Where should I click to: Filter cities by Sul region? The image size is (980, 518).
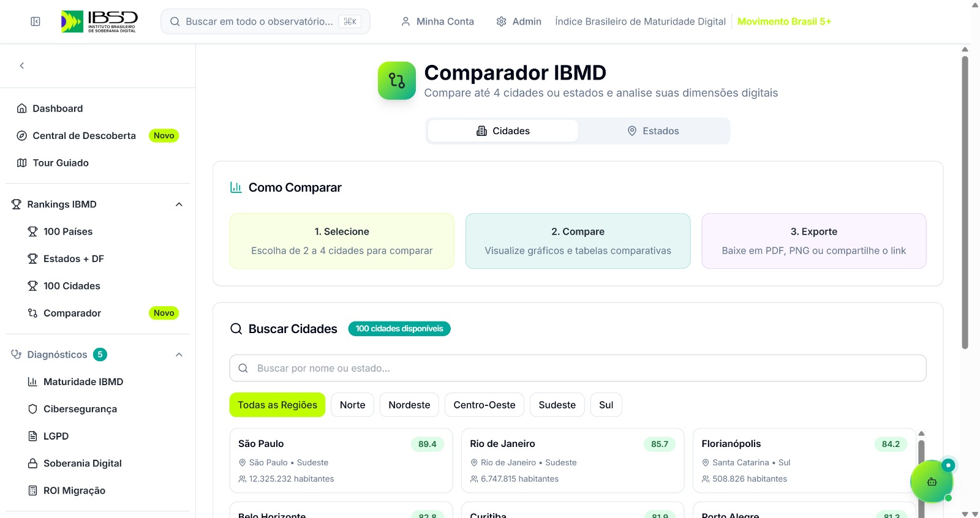606,405
